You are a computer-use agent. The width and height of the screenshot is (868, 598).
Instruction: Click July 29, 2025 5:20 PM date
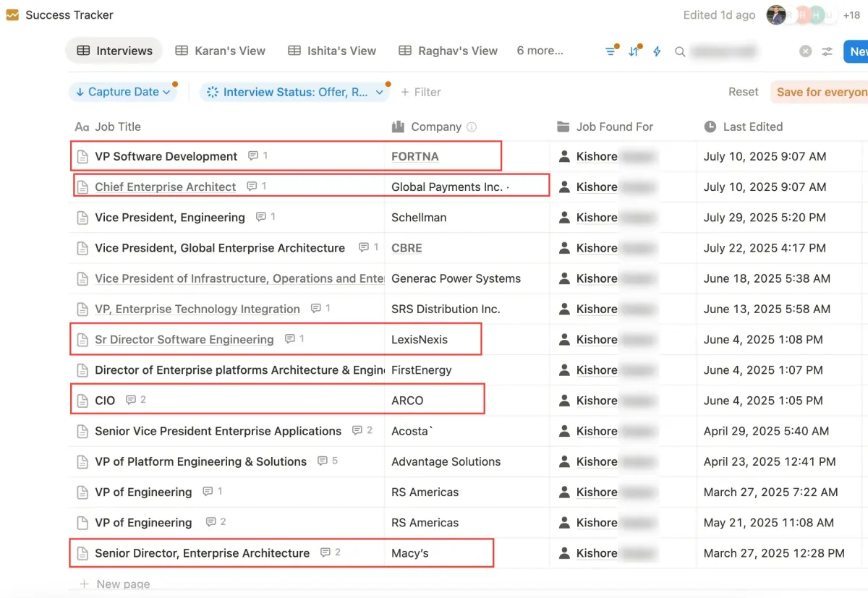click(x=765, y=217)
